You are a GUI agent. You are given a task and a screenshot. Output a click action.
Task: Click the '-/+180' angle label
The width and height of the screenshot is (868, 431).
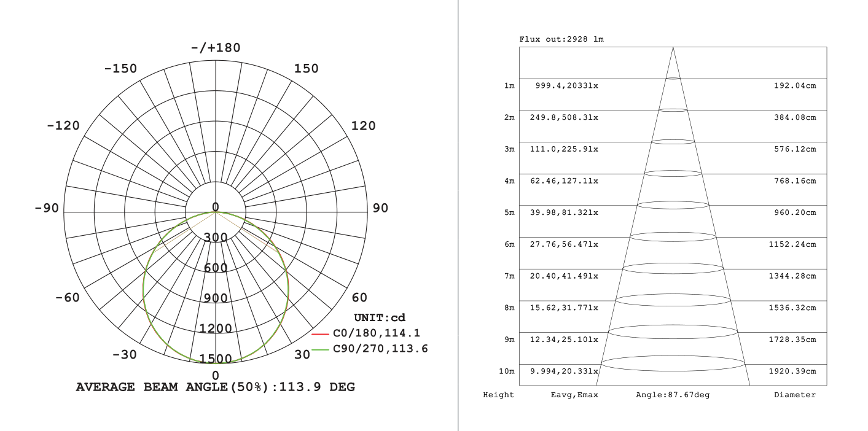click(x=216, y=48)
